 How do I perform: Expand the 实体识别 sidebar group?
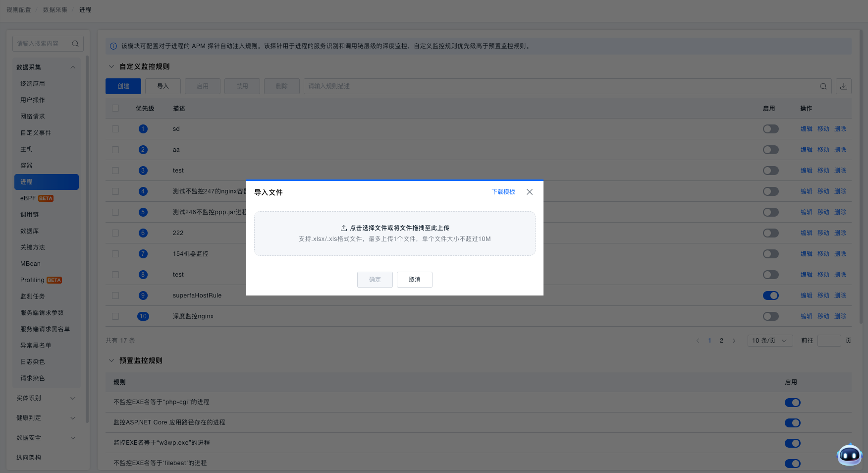point(73,398)
